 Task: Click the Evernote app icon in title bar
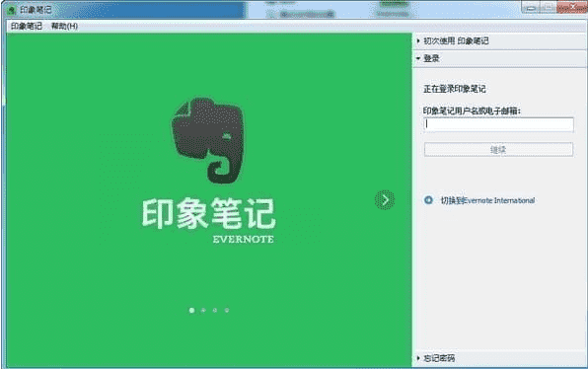pos(11,10)
